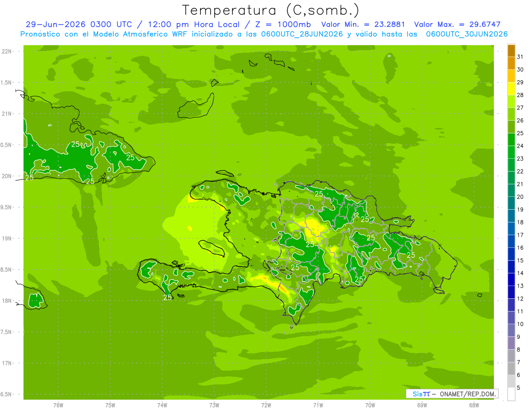Click the "76W" longitude label
This screenshot has height=411, width=532.
(x=58, y=405)
